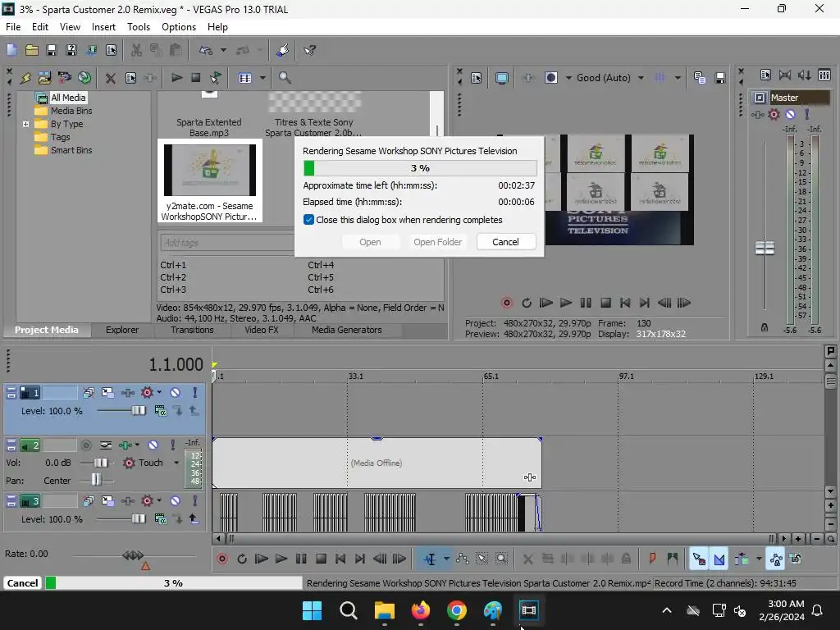
Task: Click the Insert Region icon in timeline toolbar
Action: pyautogui.click(x=673, y=559)
